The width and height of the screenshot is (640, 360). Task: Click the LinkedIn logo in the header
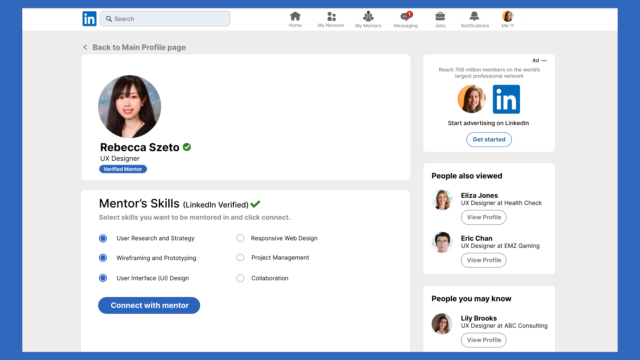click(89, 19)
